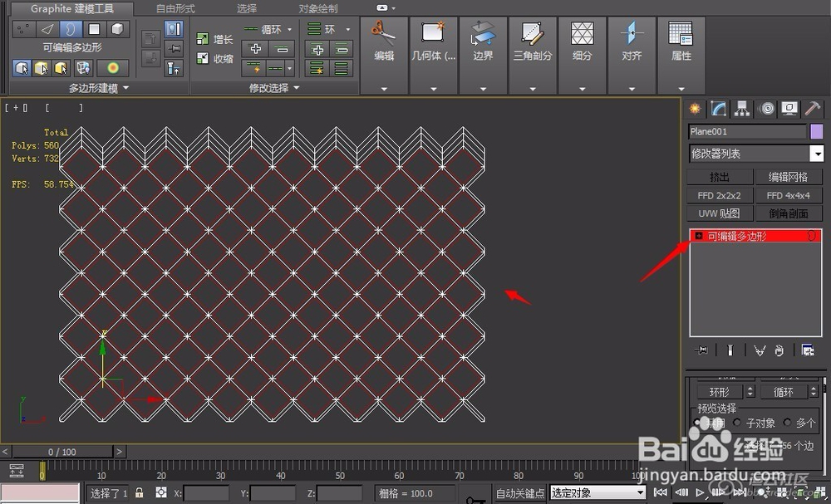
Task: Click shrink ring minus icon
Action: coord(342,50)
